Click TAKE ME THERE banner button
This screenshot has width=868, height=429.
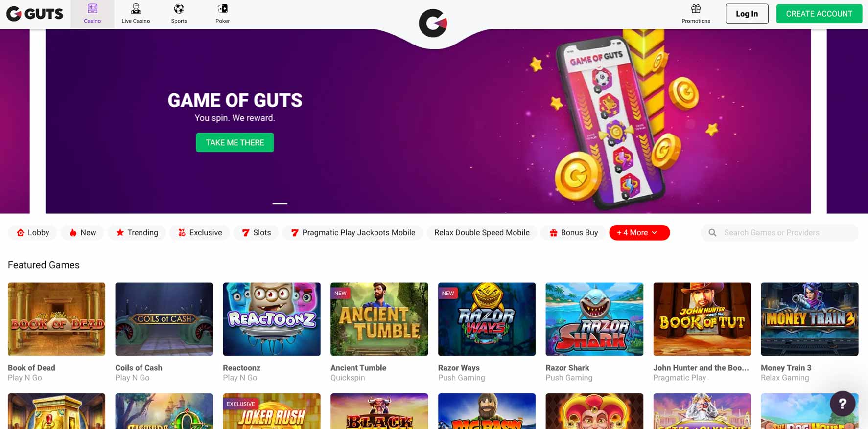pos(235,142)
